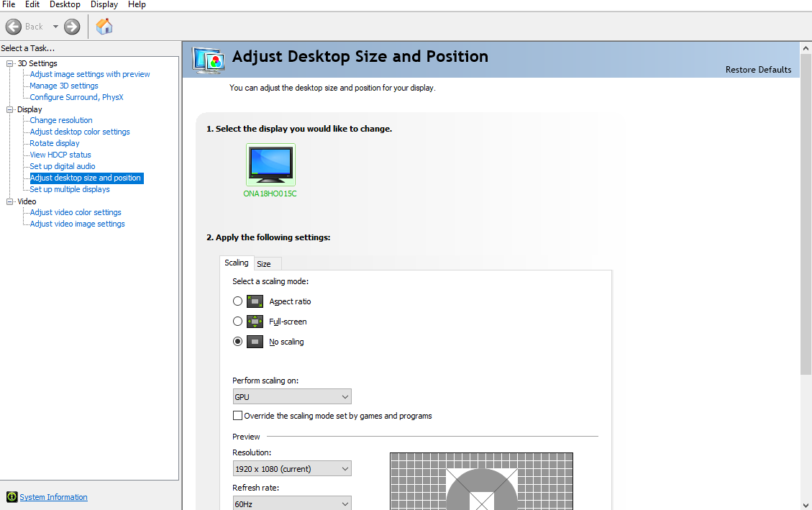Open the Desktop menu
The width and height of the screenshot is (812, 510).
coord(65,4)
